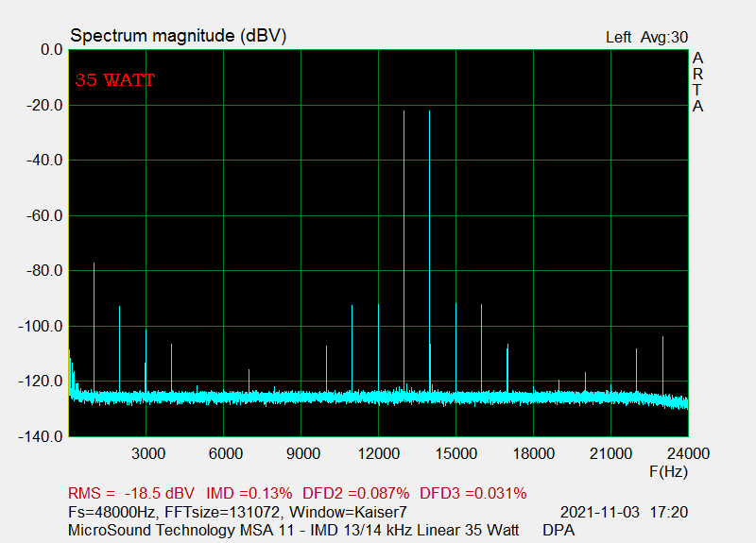Click the '-80.0' magnitude axis label

(44, 271)
